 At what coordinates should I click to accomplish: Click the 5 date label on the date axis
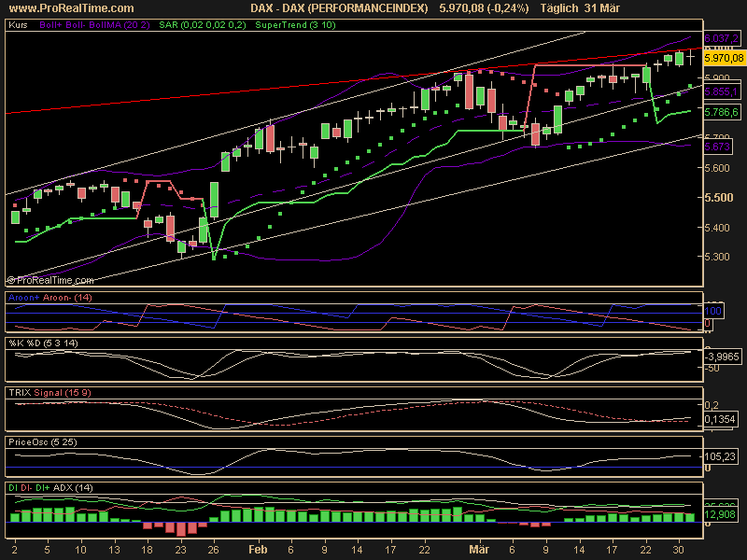click(48, 550)
